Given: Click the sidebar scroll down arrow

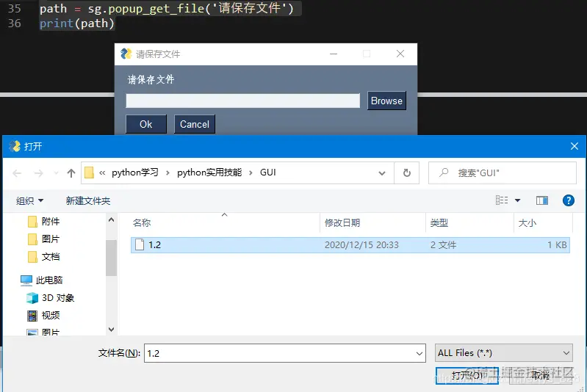Looking at the screenshot, I should (x=111, y=330).
